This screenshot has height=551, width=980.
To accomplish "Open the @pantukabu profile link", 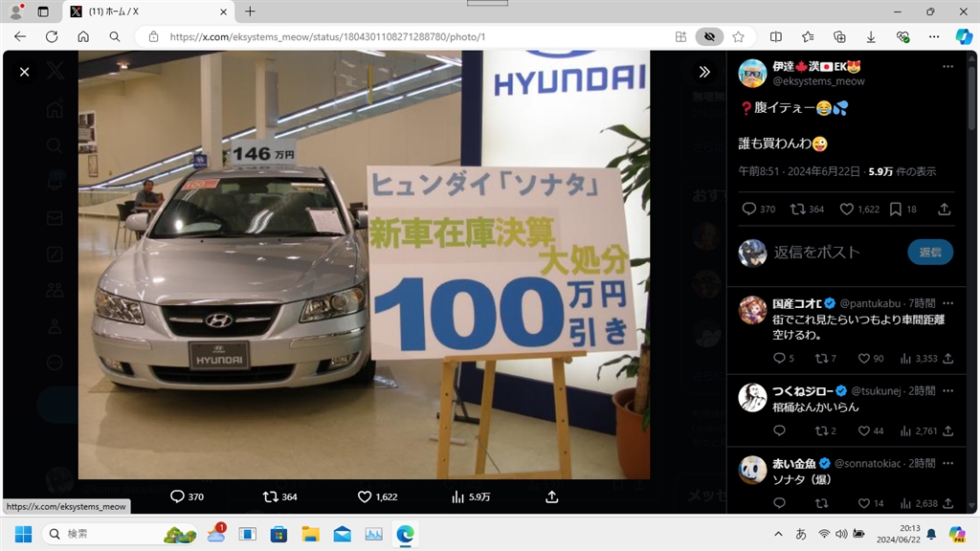I will coord(870,303).
